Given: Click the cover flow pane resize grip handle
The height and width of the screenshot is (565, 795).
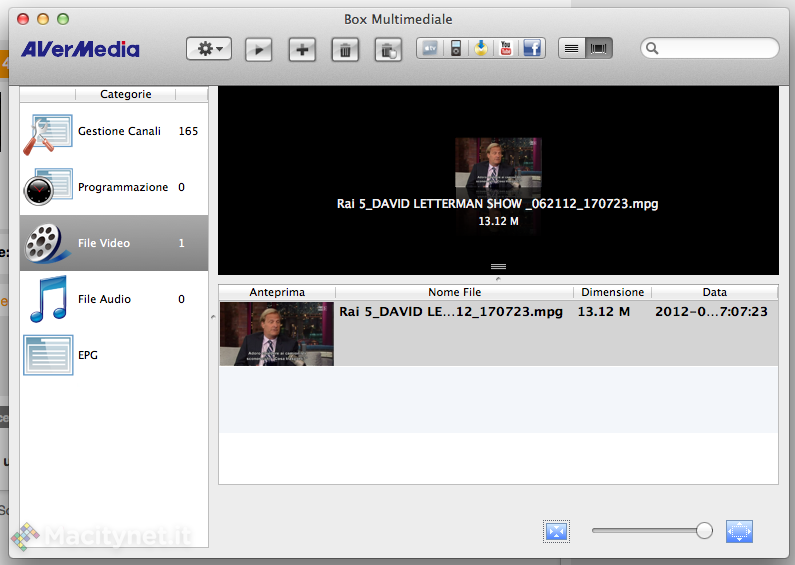Looking at the screenshot, I should tap(498, 266).
